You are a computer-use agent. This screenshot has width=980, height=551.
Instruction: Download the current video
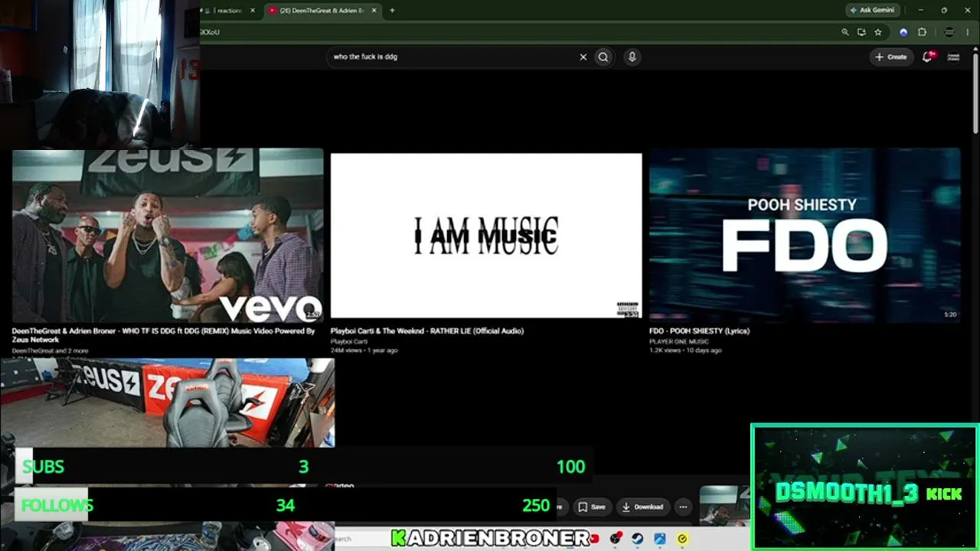[x=642, y=507]
